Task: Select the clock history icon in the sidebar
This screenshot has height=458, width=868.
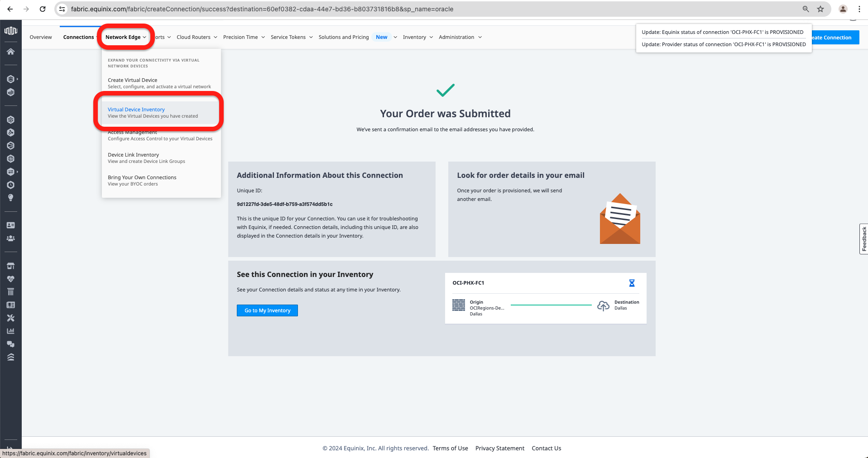Action: (x=11, y=185)
